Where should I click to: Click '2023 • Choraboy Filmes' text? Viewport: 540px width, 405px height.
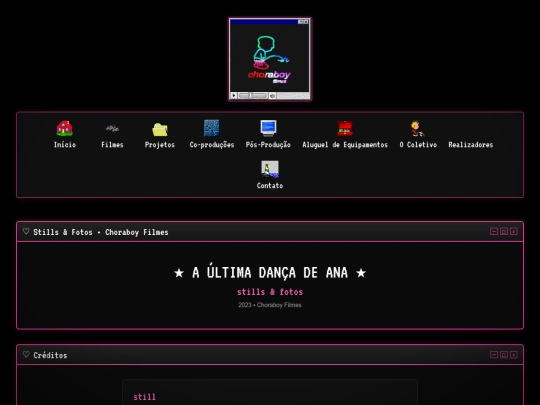point(270,305)
